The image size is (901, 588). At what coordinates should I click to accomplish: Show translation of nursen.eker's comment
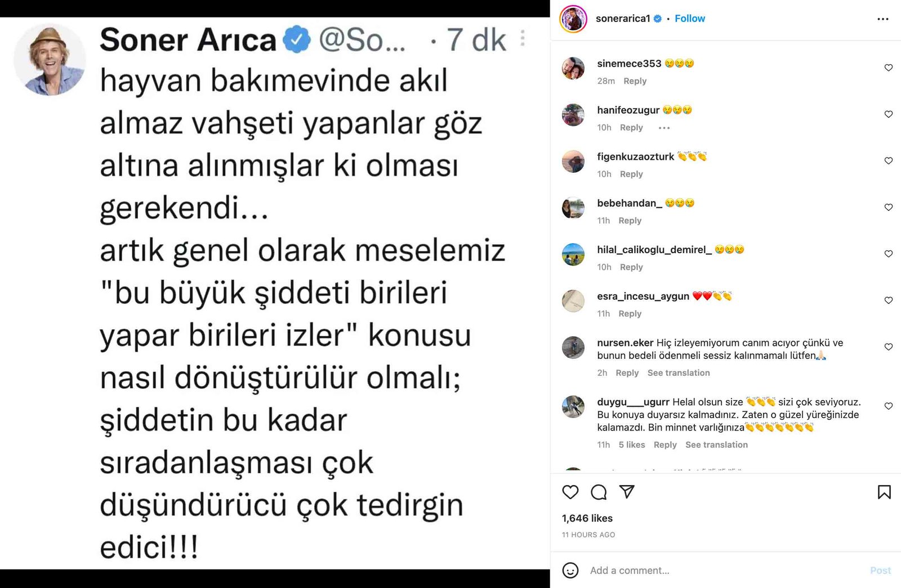coord(679,372)
